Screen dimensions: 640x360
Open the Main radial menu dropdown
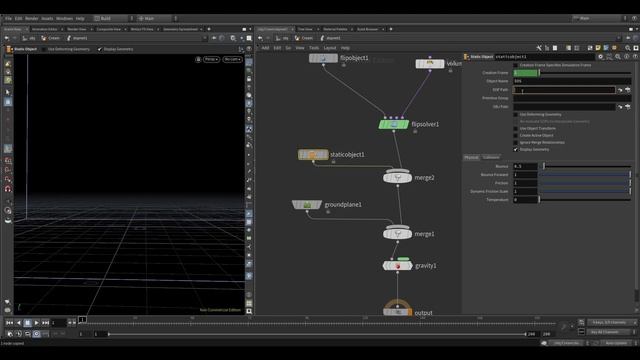pyautogui.click(x=154, y=18)
